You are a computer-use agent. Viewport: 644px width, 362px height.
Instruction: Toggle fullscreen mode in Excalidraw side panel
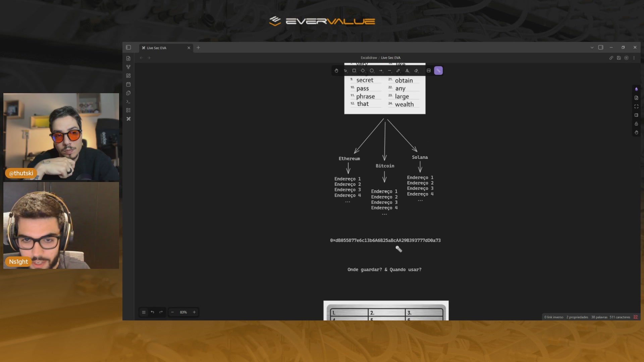coord(636,107)
